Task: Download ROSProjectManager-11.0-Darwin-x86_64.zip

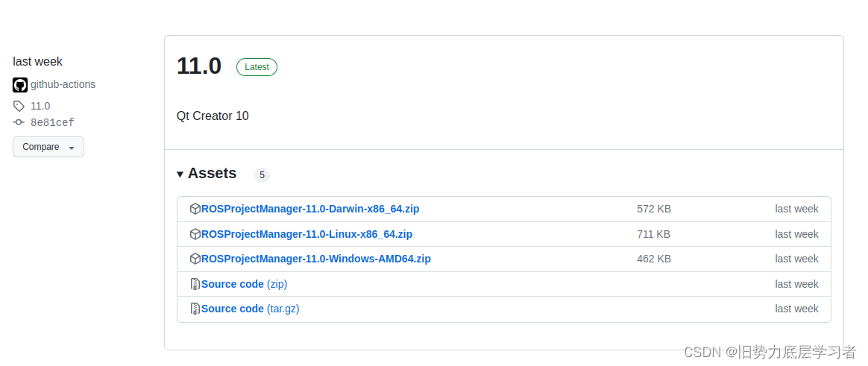Action: [310, 209]
